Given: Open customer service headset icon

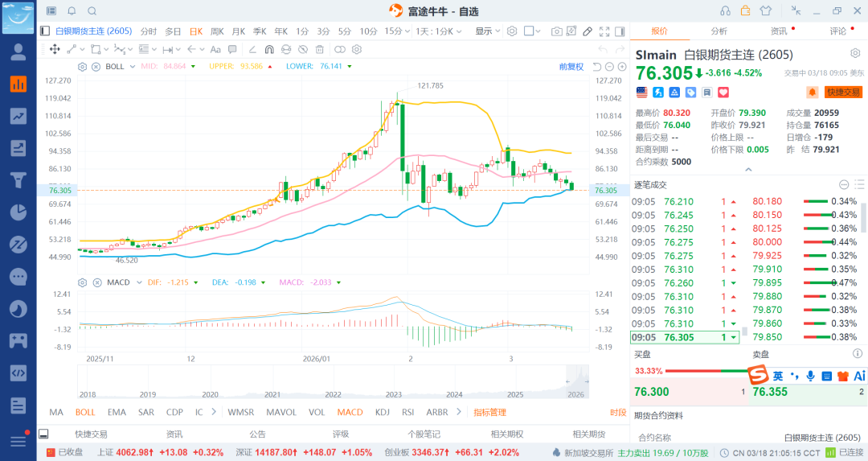Looking at the screenshot, I should pos(726,10).
